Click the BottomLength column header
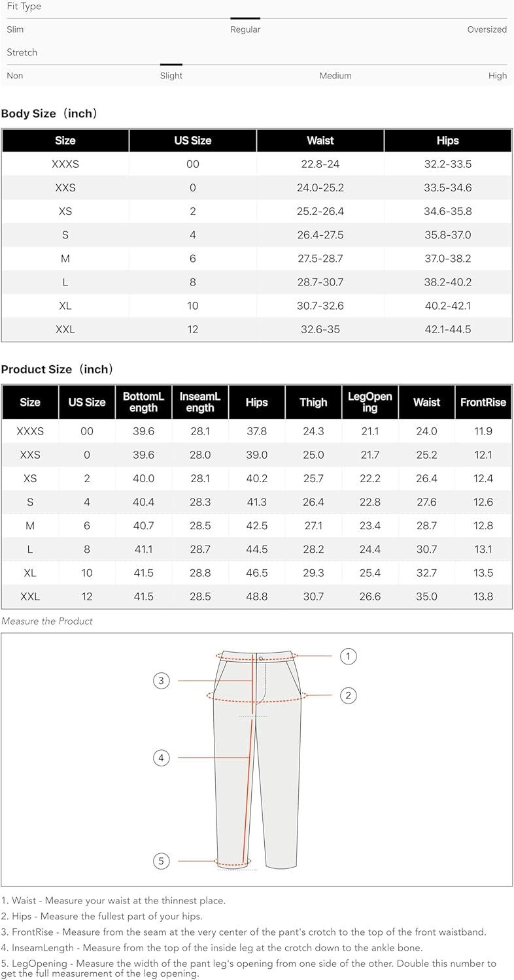The image size is (514, 980). pos(143,402)
